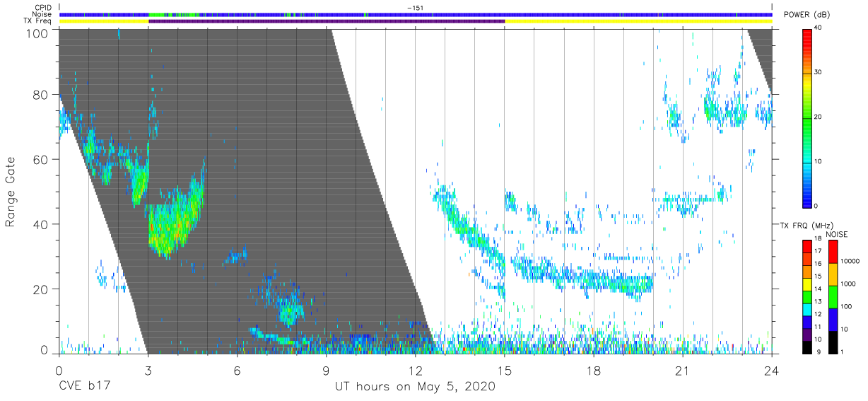Select the green swatch in NOISE legend

tap(832, 296)
